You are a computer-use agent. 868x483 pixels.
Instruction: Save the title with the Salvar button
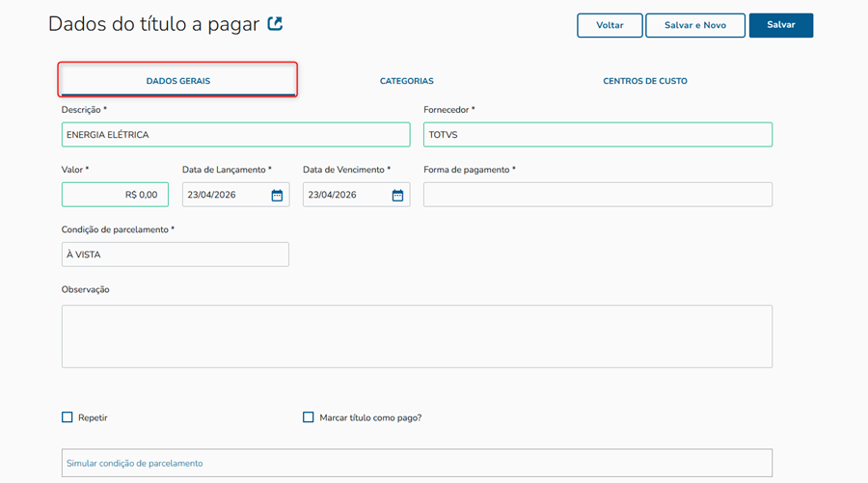click(781, 25)
